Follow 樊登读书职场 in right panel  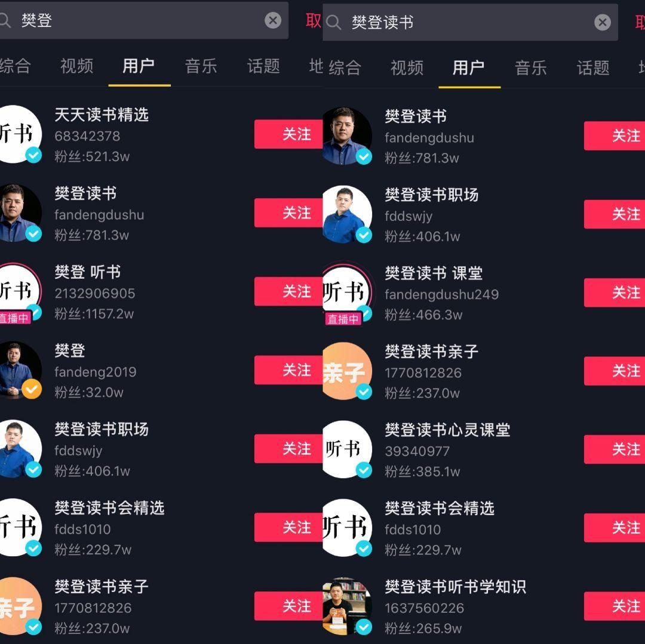pos(615,214)
